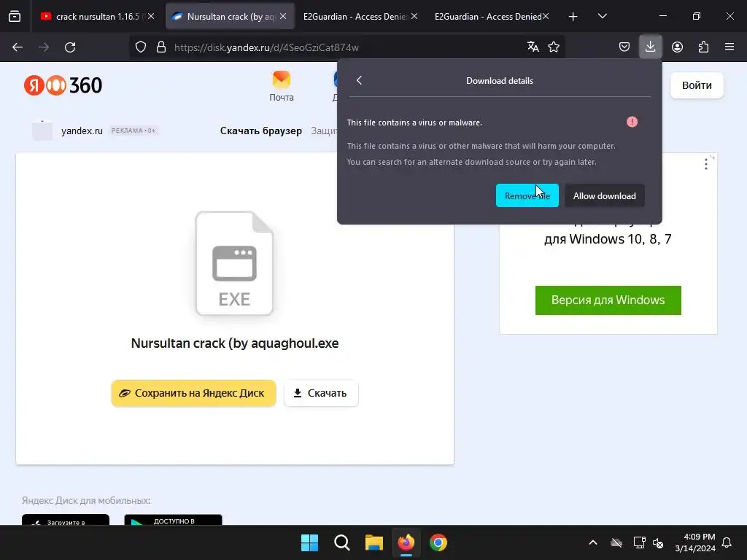Viewport: 747px width, 560px height.
Task: Save page to Pocket
Action: click(624, 47)
